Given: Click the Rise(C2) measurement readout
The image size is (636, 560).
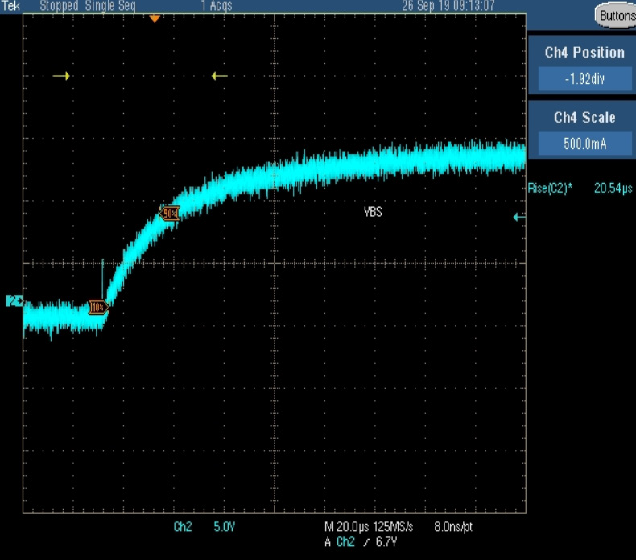Looking at the screenshot, I should (580, 188).
